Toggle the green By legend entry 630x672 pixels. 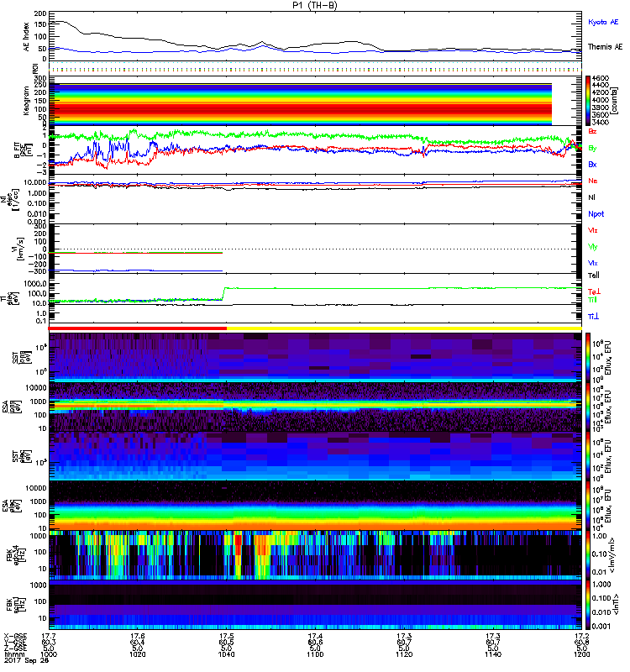(593, 148)
